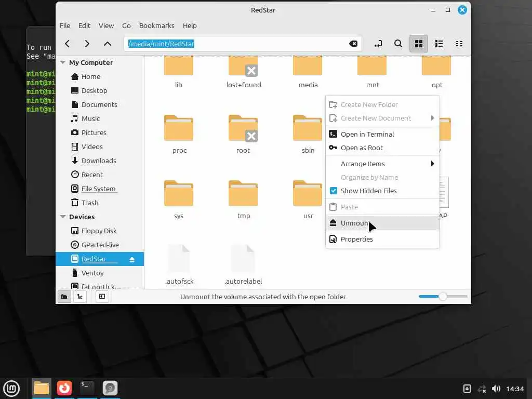Viewport: 532px width, 399px height.
Task: Select Floppy Disk device
Action: click(100, 231)
